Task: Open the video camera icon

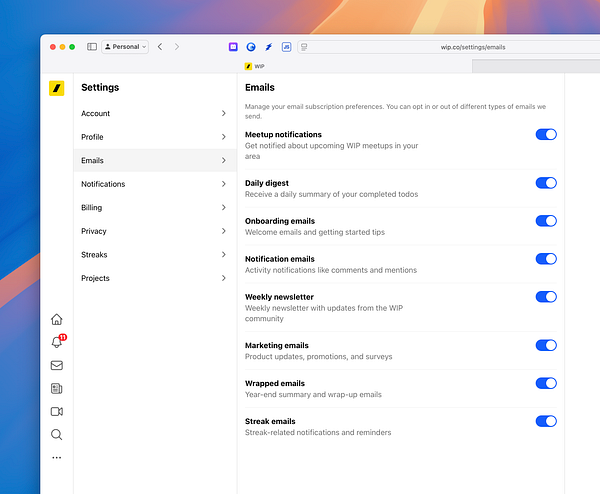Action: coord(57,411)
